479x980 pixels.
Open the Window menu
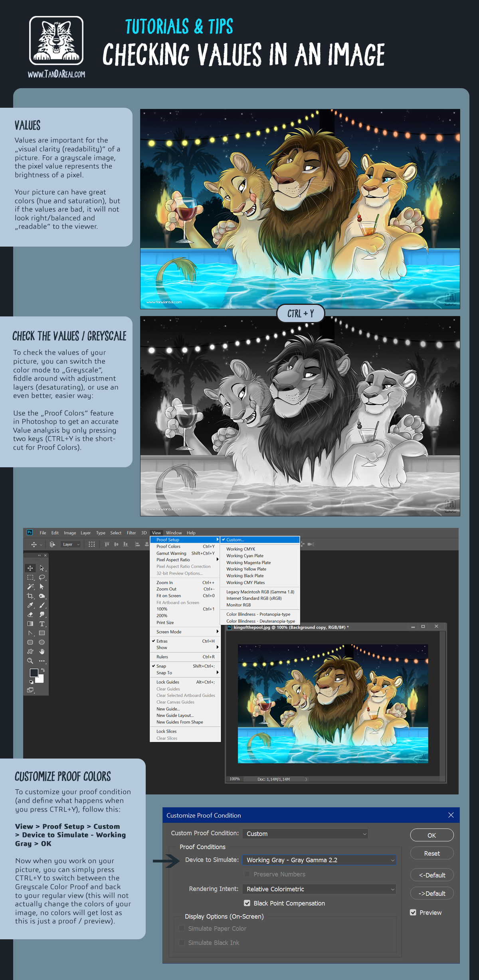click(x=174, y=533)
